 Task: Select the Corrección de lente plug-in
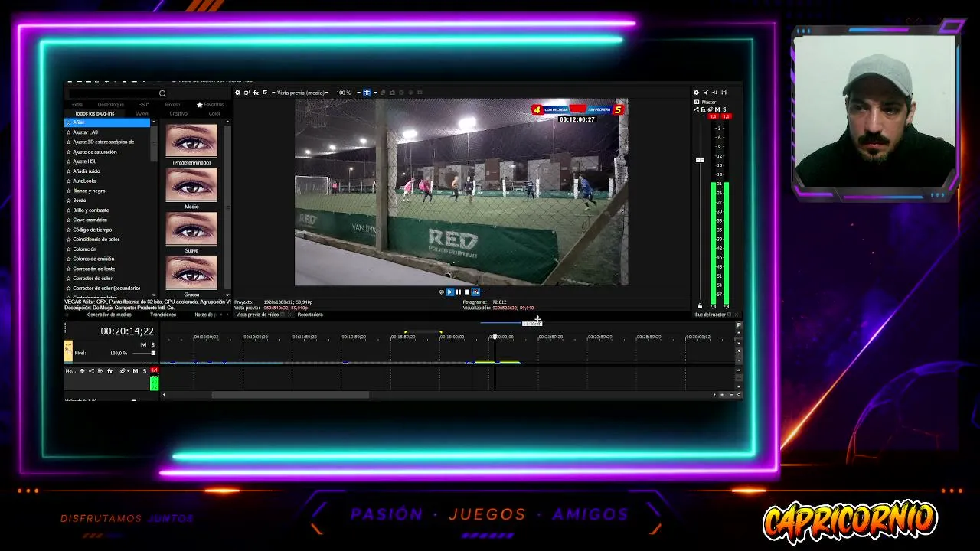(x=94, y=269)
